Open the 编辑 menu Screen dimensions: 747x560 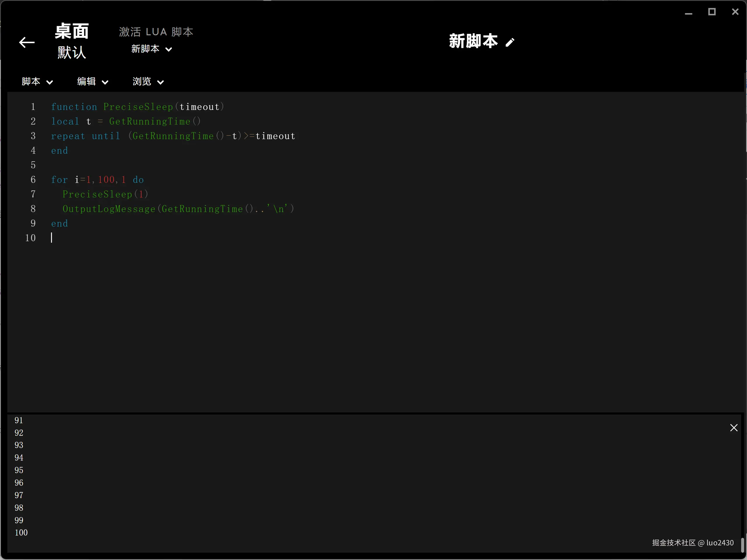(x=86, y=81)
